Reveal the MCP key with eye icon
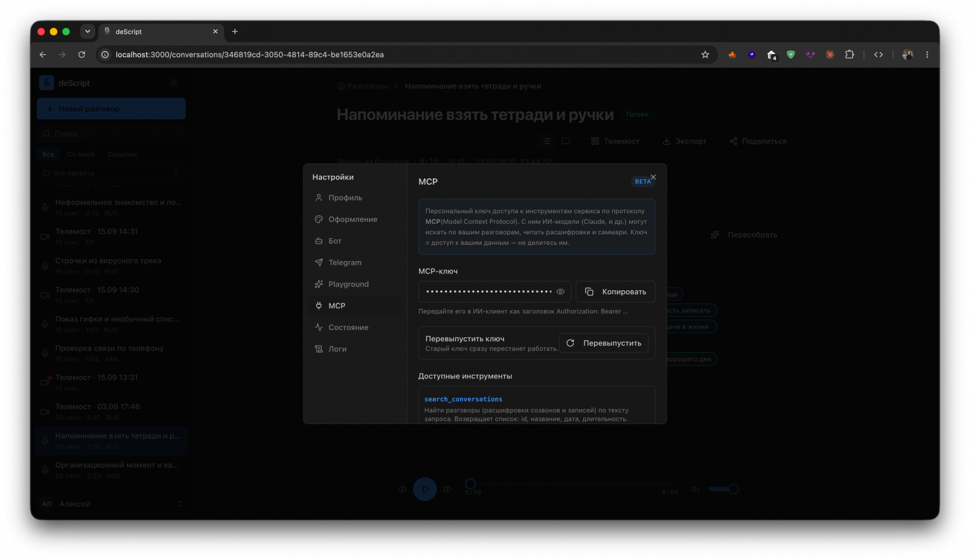This screenshot has height=560, width=970. click(560, 291)
